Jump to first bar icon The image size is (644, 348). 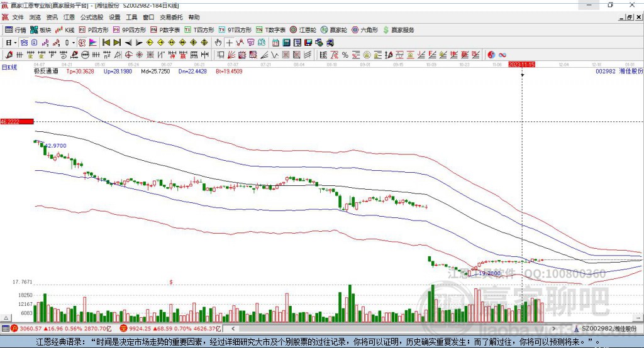pyautogui.click(x=106, y=43)
